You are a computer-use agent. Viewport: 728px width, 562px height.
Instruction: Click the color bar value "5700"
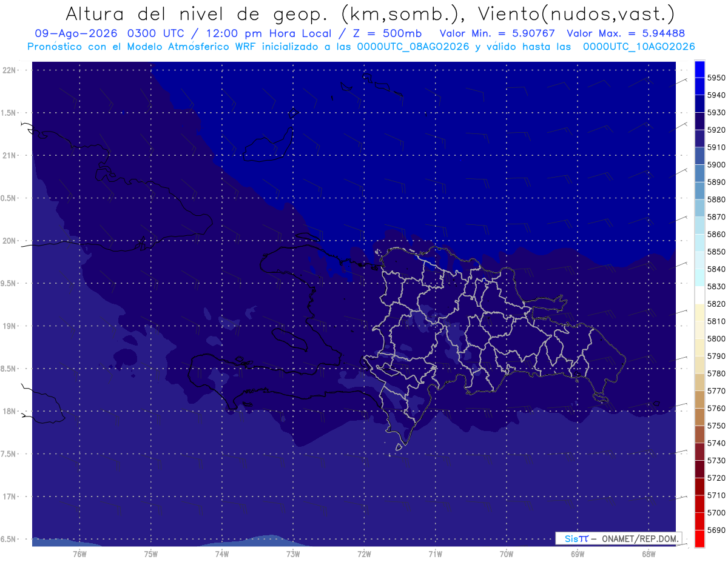point(716,513)
